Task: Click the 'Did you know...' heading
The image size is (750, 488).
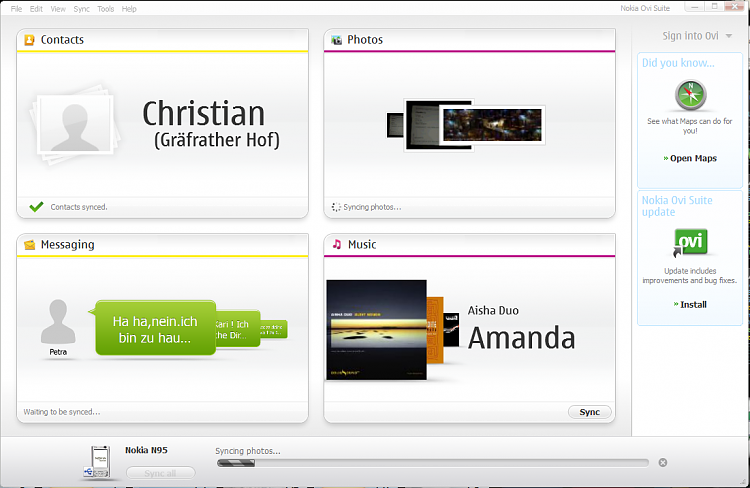Action: click(678, 63)
